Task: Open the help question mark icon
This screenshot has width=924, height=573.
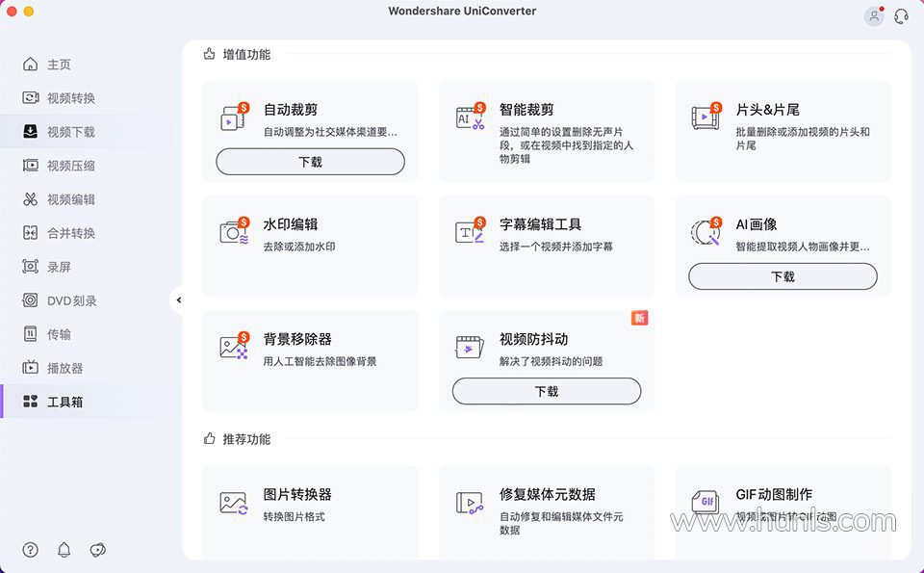Action: click(30, 550)
